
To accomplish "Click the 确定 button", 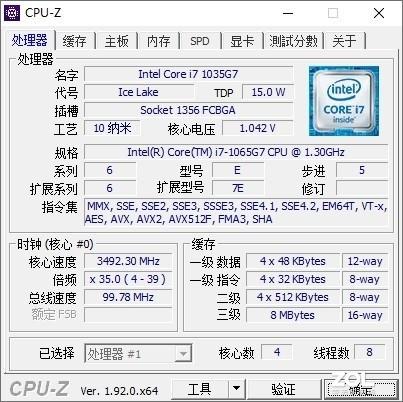I will [x=361, y=389].
